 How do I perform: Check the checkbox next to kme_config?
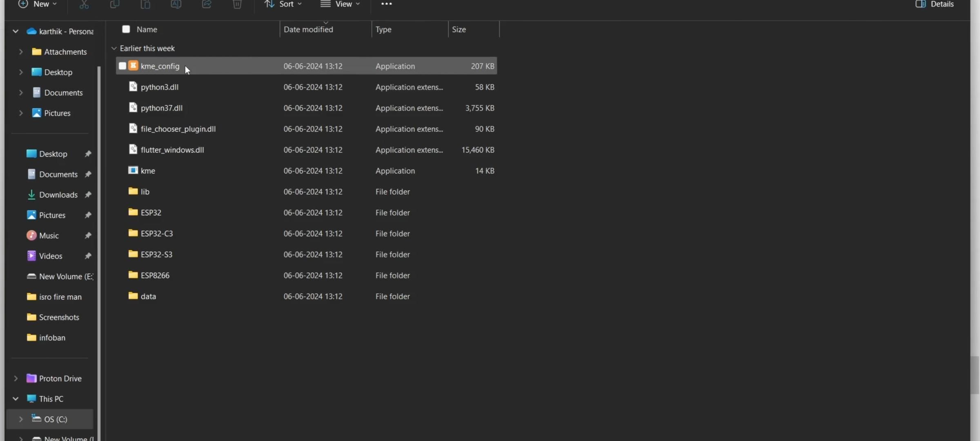pyautogui.click(x=122, y=66)
